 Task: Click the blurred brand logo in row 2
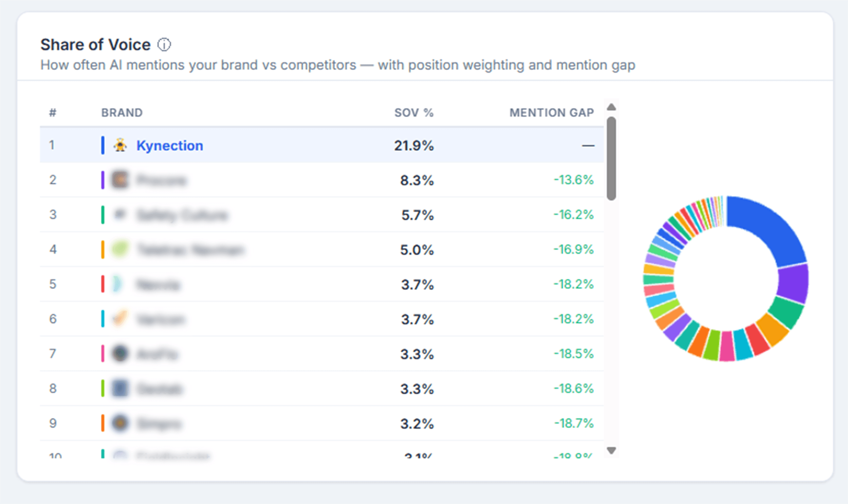coord(120,180)
